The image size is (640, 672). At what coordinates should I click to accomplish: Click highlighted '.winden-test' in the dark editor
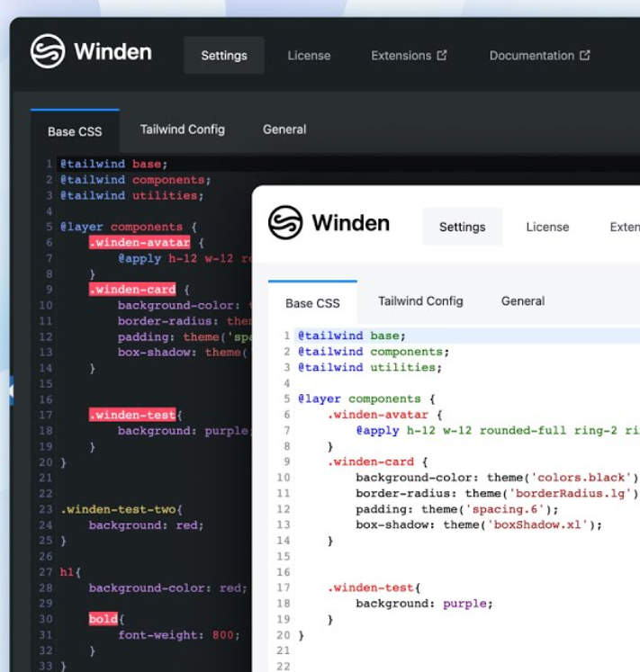[x=132, y=415]
